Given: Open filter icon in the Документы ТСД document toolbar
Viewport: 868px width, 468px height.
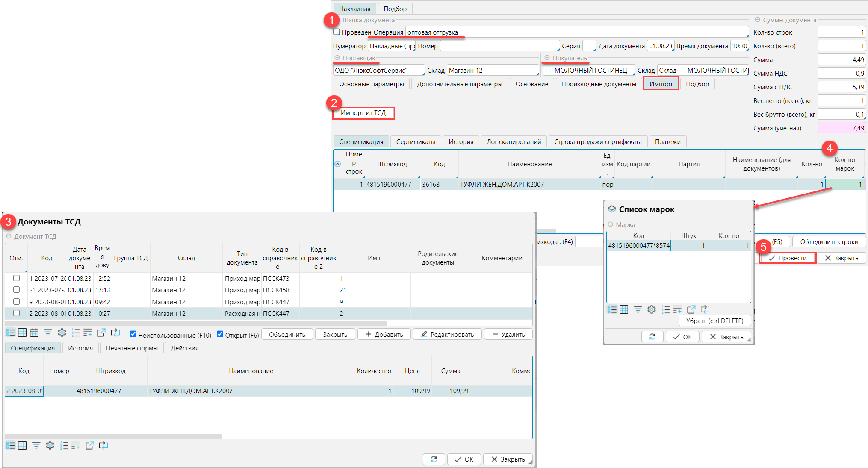Looking at the screenshot, I should [48, 333].
